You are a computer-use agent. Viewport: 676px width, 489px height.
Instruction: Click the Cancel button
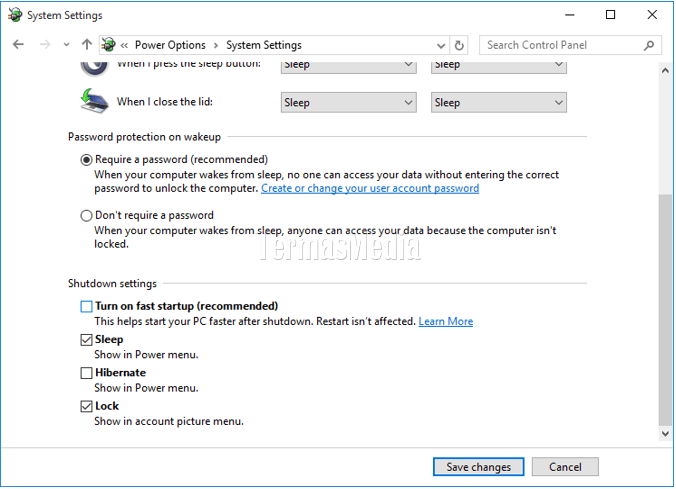point(565,467)
